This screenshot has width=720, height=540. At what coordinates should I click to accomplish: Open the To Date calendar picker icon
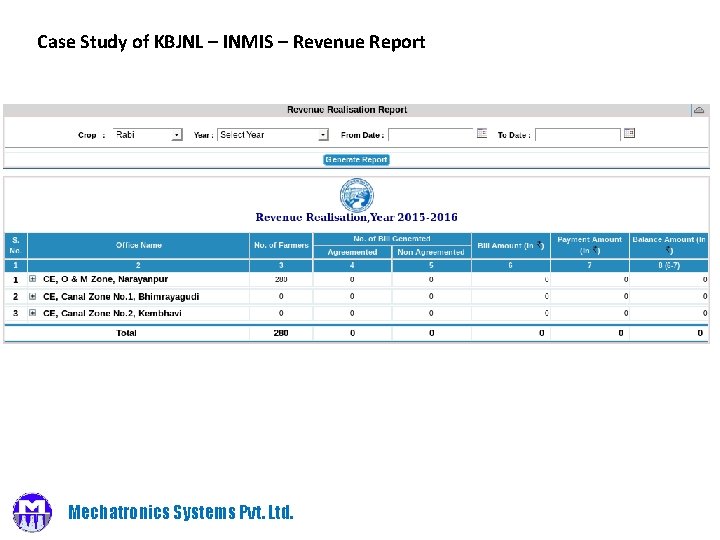629,134
